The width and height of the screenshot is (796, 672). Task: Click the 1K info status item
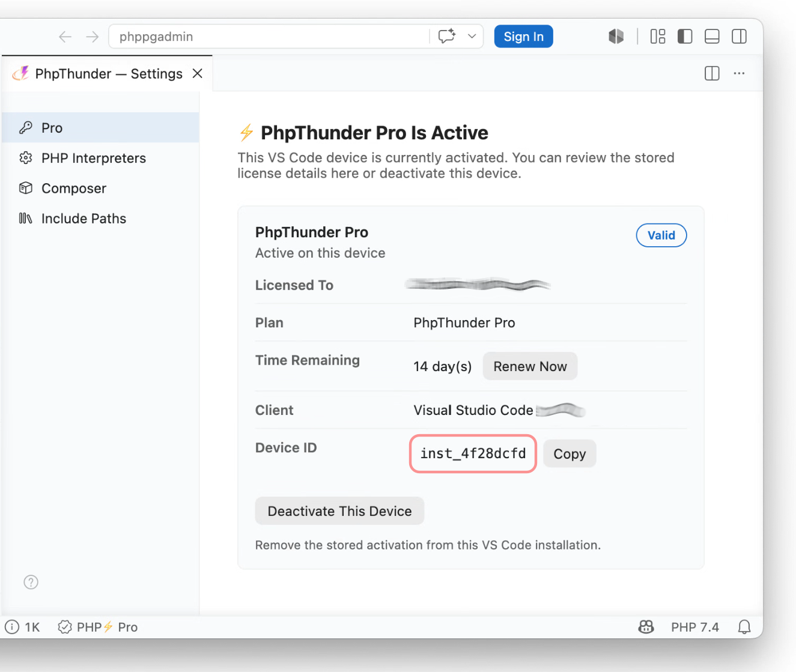click(22, 627)
